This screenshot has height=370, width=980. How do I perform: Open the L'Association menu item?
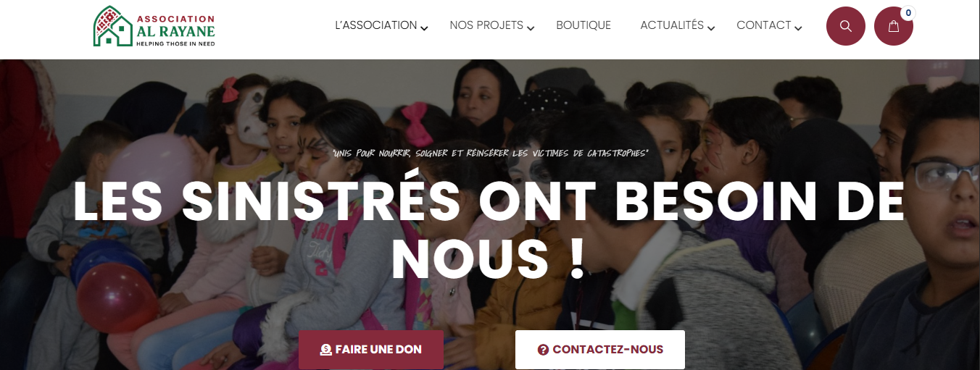click(375, 25)
